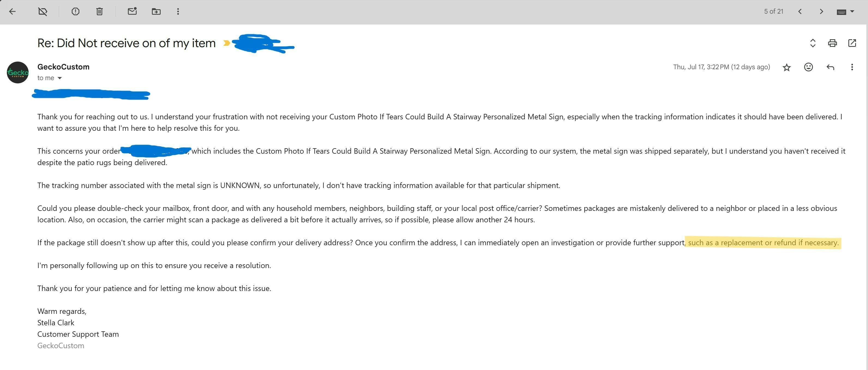Go to the older email arrow

(x=821, y=11)
